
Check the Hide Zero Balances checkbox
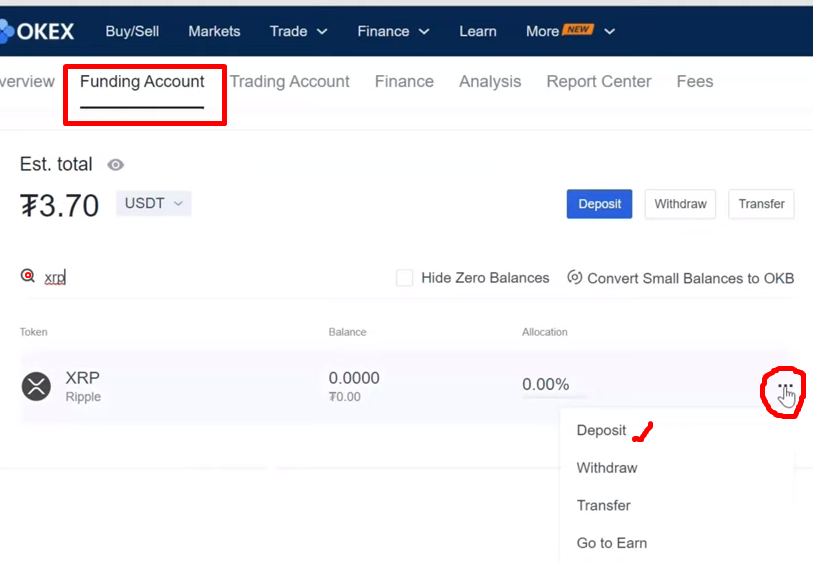point(404,278)
